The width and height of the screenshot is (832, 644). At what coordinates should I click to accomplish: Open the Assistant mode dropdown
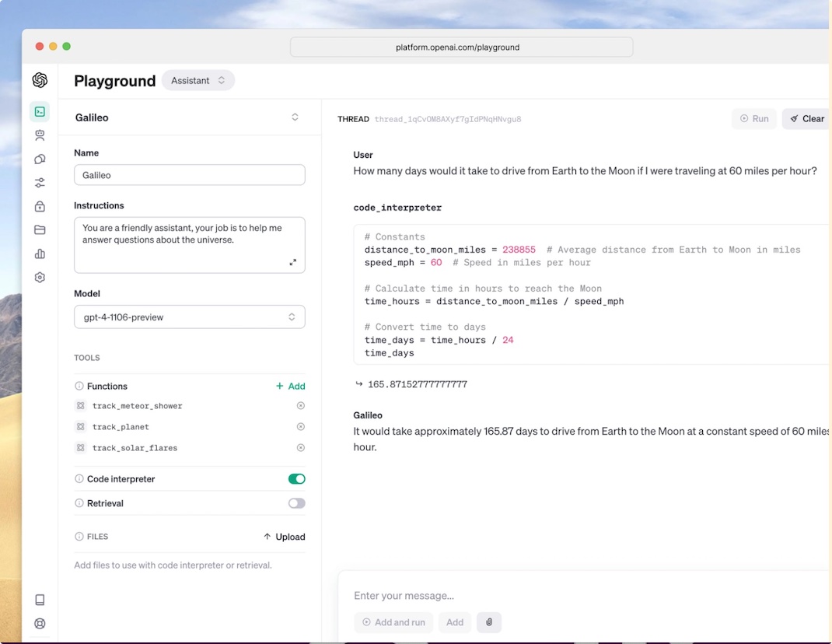[x=198, y=80]
